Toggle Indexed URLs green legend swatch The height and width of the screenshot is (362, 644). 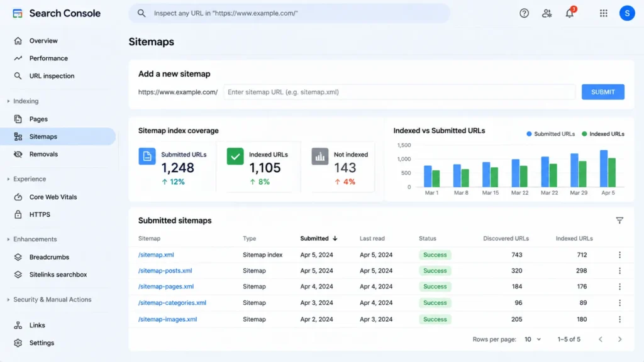click(584, 134)
